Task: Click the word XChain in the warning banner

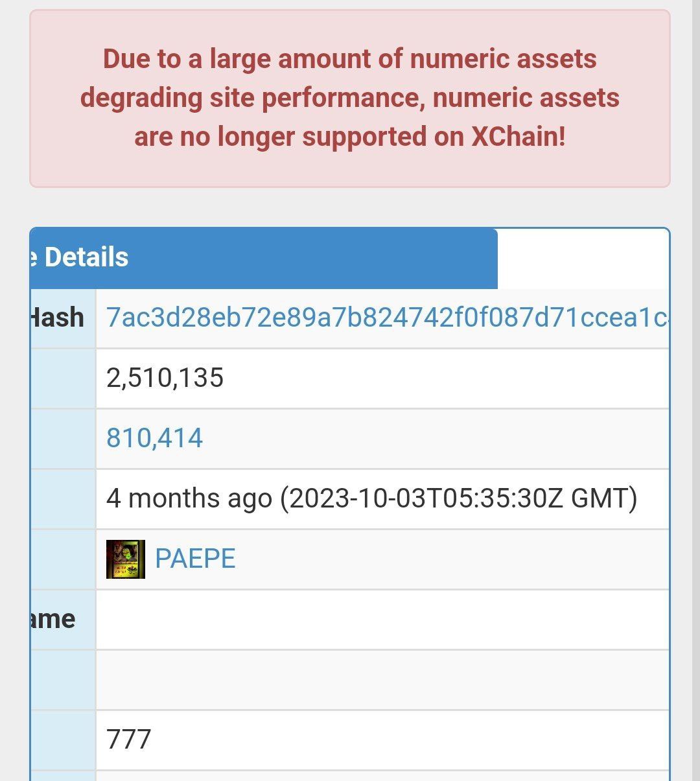Action: pyautogui.click(x=517, y=137)
